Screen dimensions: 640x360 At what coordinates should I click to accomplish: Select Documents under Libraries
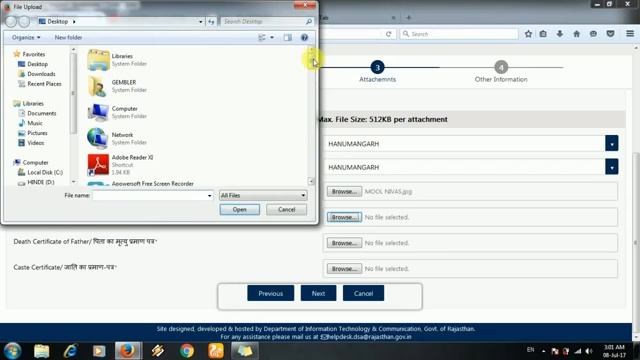click(37, 113)
